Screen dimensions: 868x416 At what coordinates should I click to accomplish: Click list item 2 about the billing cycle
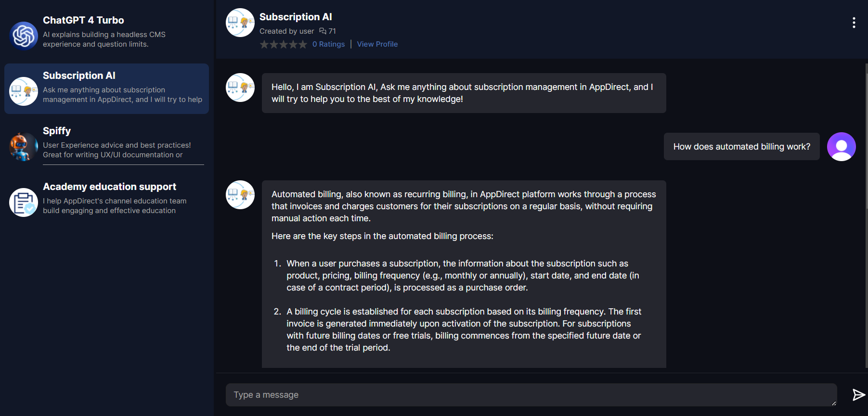click(464, 329)
